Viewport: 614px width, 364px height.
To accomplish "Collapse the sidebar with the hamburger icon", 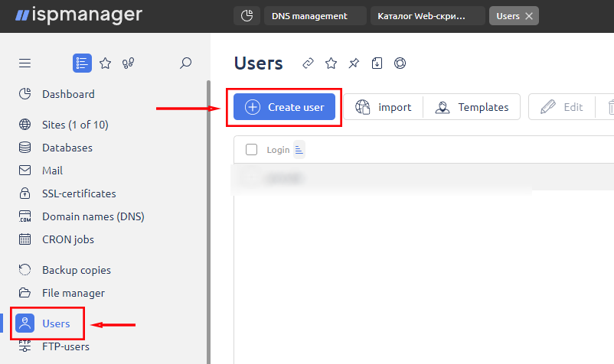I will (x=24, y=63).
